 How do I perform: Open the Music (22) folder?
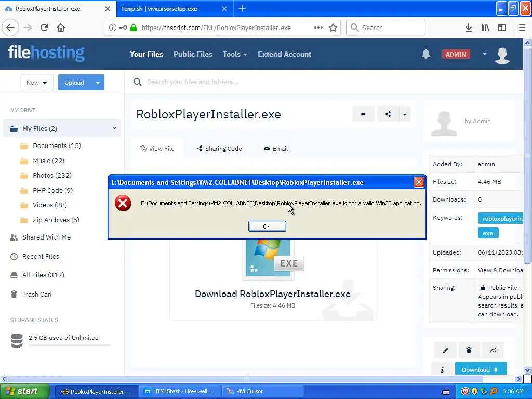point(48,161)
